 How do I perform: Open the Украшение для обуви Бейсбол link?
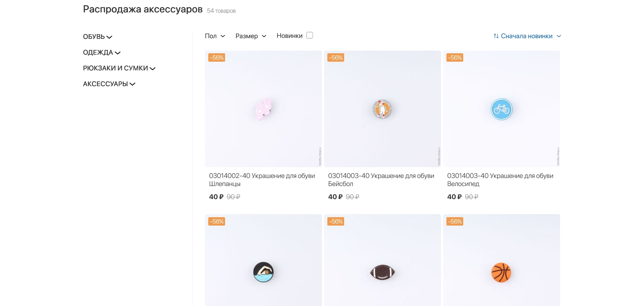(x=381, y=180)
